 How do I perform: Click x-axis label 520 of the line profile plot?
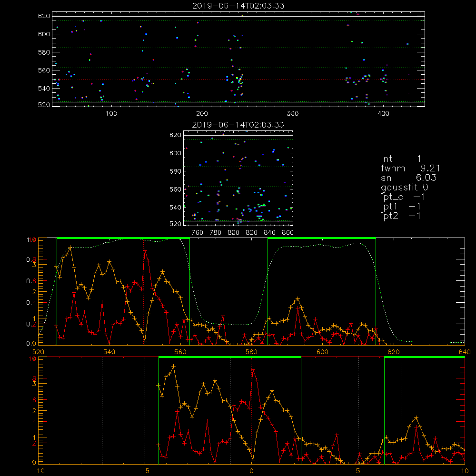38,352
